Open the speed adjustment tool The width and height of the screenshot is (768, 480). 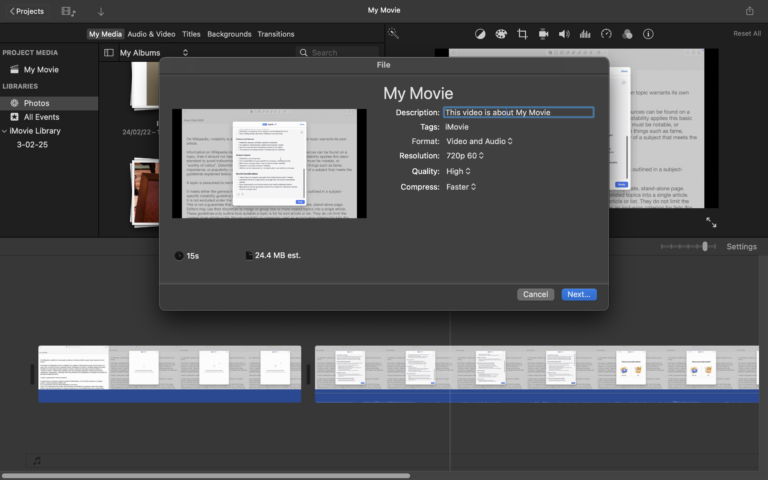pyautogui.click(x=606, y=34)
